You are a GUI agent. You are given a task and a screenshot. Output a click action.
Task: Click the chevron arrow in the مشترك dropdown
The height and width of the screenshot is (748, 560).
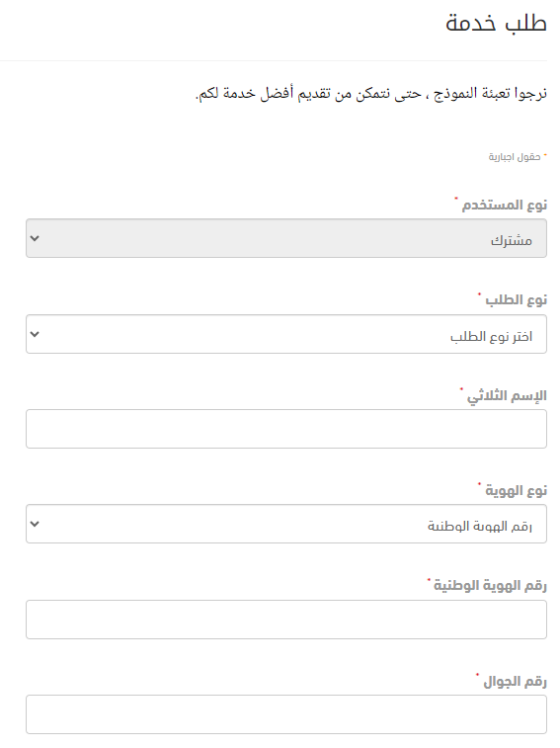tap(35, 238)
